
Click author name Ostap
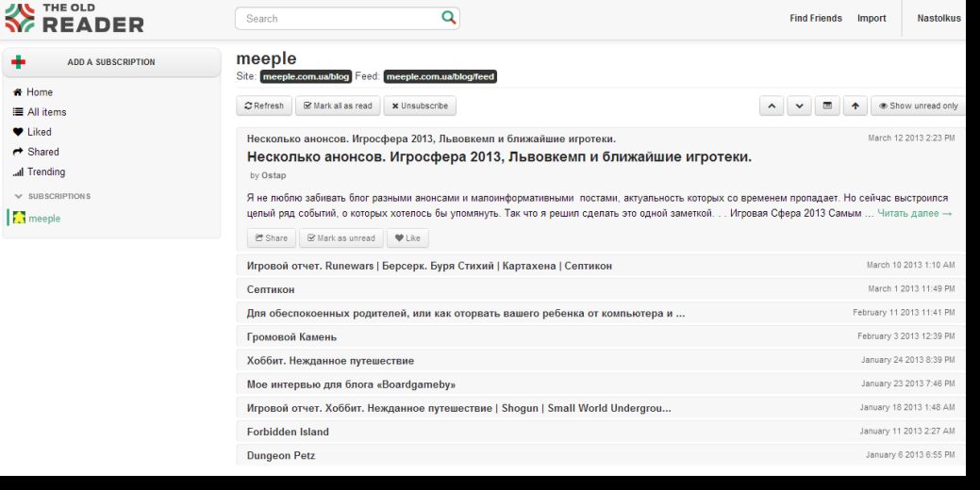(274, 175)
